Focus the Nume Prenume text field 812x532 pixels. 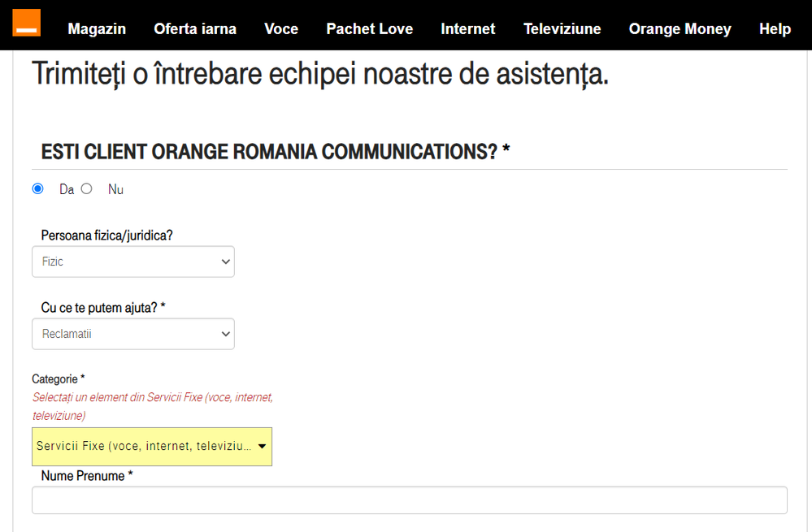pyautogui.click(x=409, y=500)
